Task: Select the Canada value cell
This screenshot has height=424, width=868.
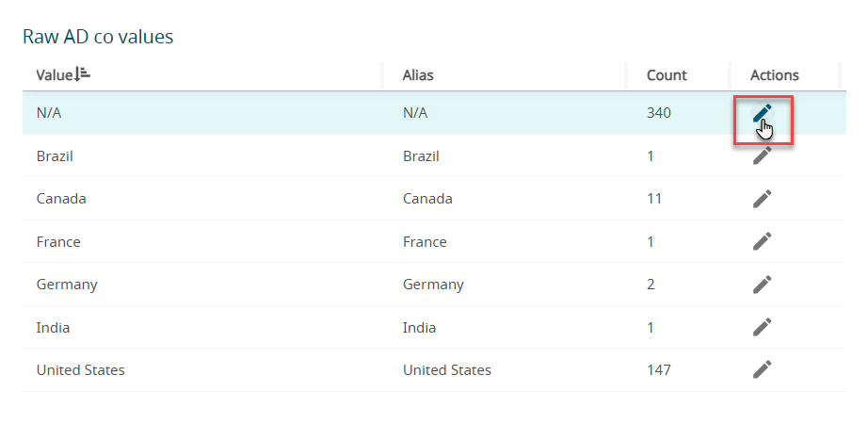Action: tap(58, 199)
